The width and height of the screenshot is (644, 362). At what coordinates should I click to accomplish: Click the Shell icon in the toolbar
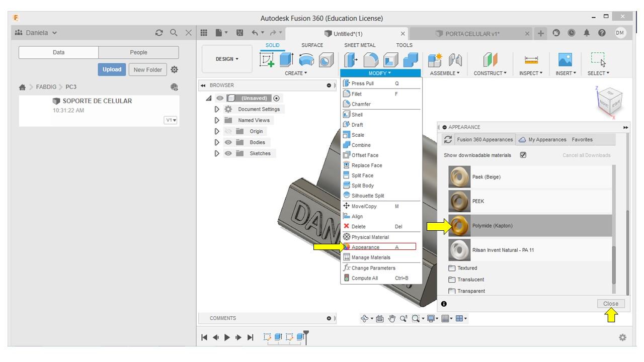[x=391, y=60]
